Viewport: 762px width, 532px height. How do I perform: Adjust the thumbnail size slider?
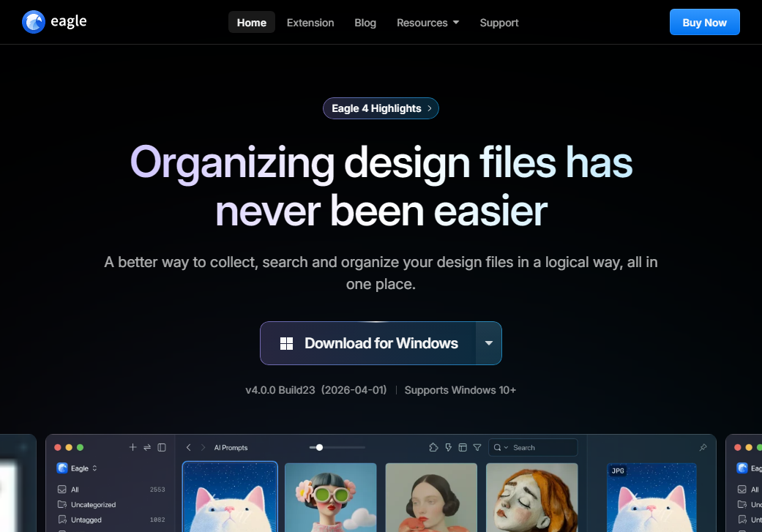[x=337, y=447]
